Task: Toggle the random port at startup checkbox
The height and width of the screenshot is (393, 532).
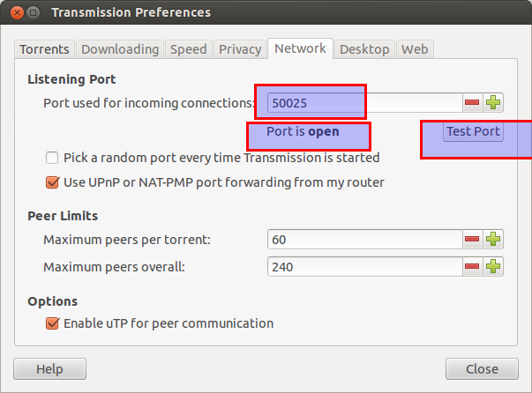Action: [x=52, y=158]
